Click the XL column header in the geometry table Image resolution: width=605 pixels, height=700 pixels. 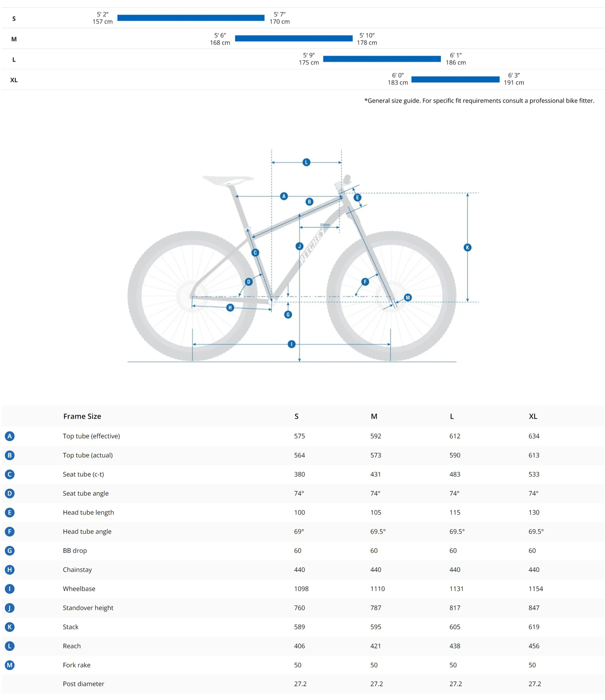533,416
